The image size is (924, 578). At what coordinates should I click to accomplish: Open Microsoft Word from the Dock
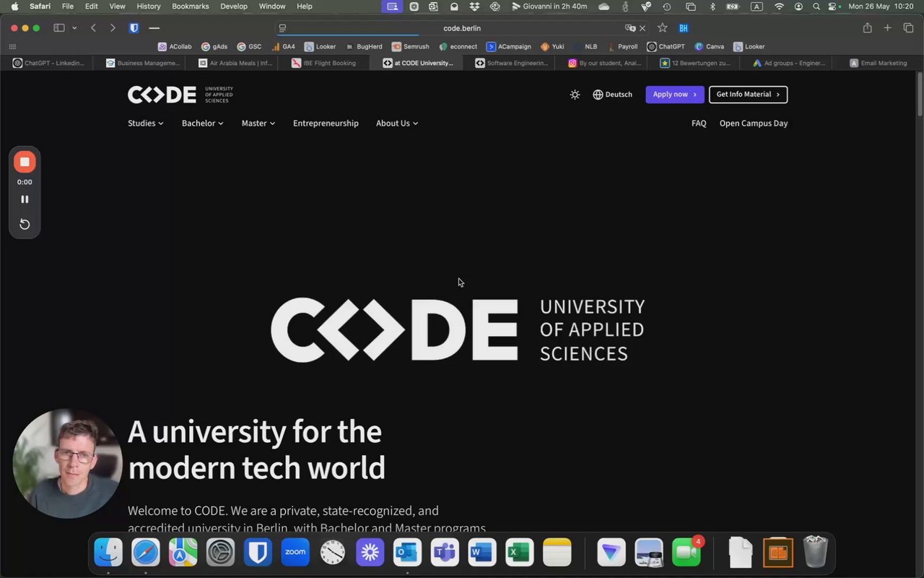(x=482, y=553)
